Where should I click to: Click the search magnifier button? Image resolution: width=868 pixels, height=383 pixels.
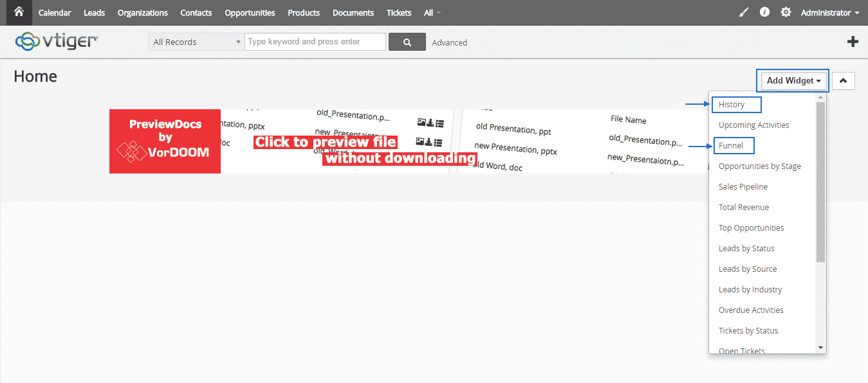[x=407, y=42]
